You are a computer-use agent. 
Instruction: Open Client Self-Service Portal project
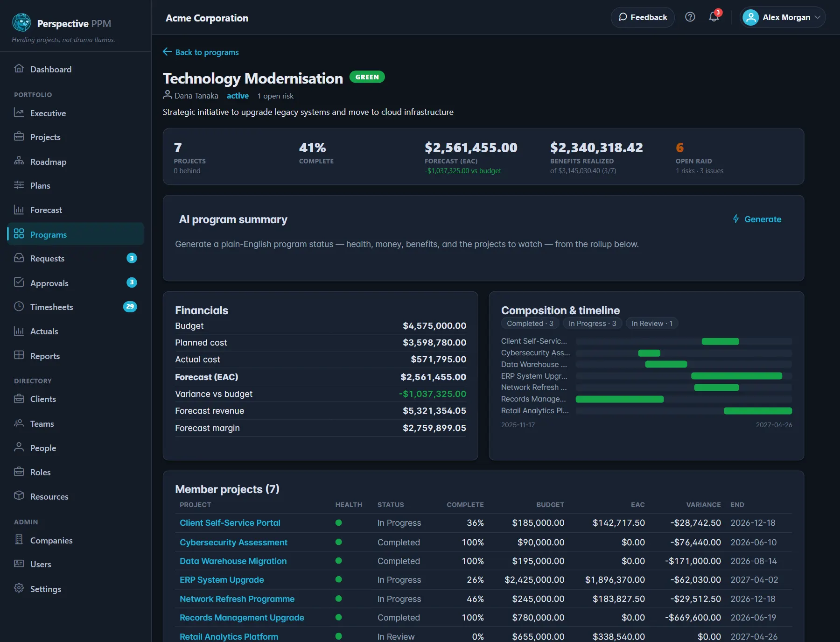(x=230, y=523)
